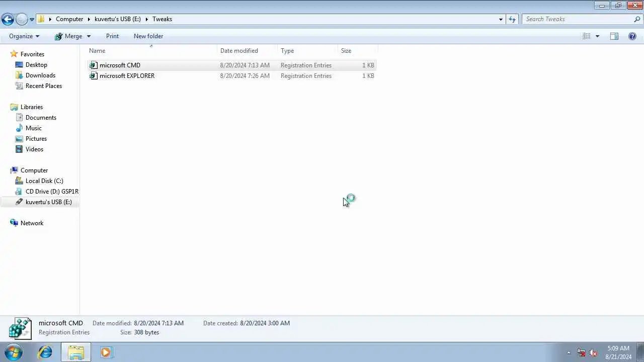Select Libraries in the navigation pane

pos(32,107)
